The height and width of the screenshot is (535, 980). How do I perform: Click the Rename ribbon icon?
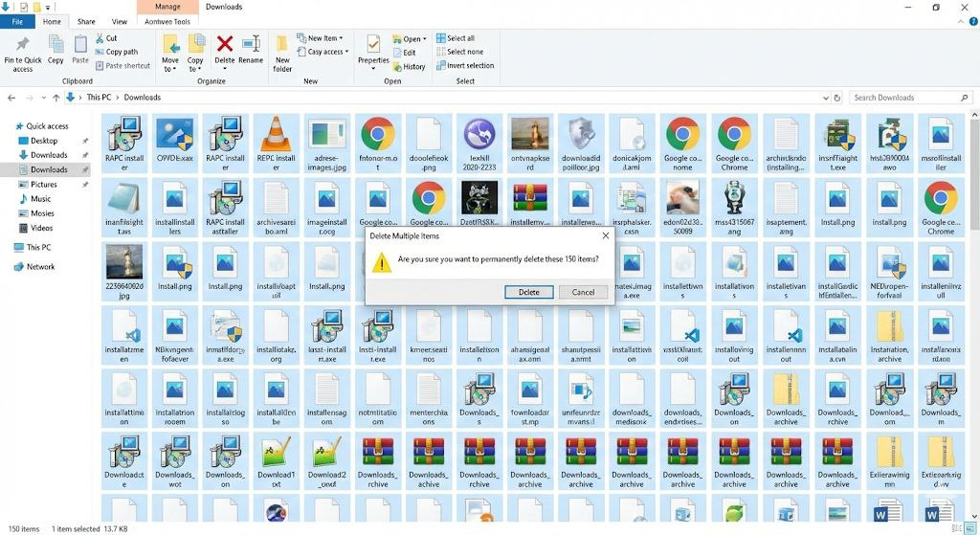tap(251, 50)
